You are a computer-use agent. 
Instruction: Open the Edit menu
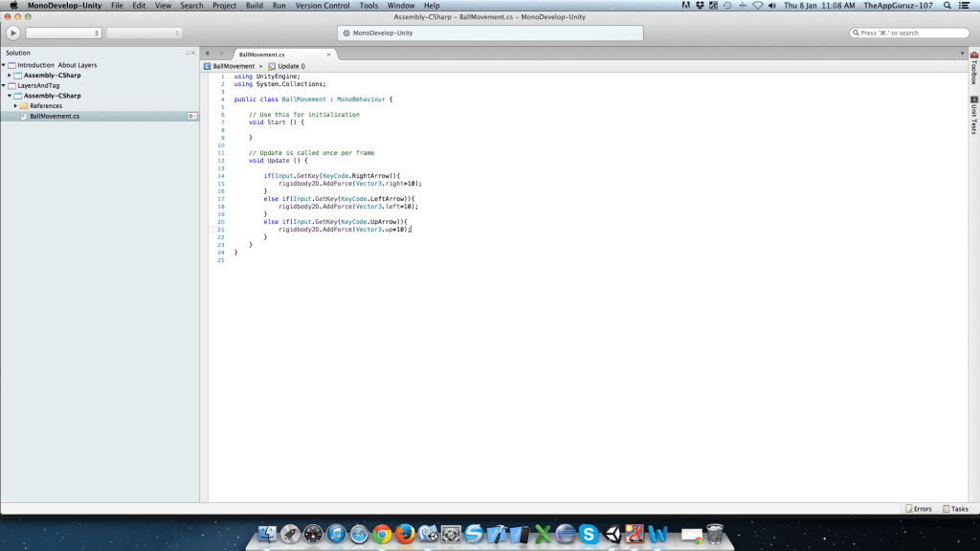pyautogui.click(x=139, y=6)
